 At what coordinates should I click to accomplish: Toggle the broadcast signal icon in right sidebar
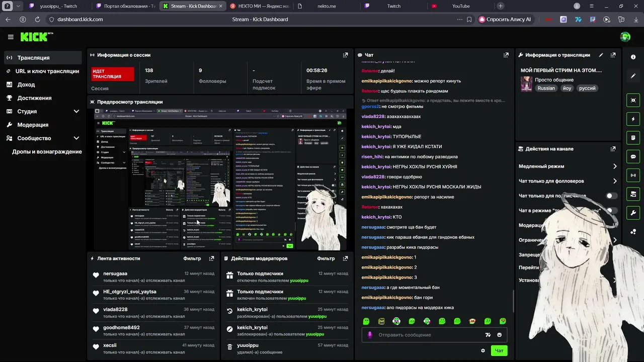point(633,175)
